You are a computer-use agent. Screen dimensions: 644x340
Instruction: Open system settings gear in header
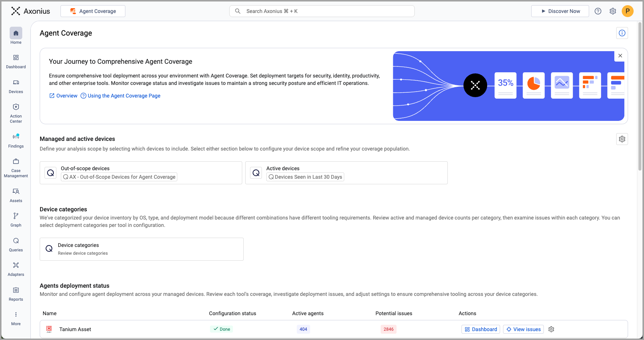613,11
